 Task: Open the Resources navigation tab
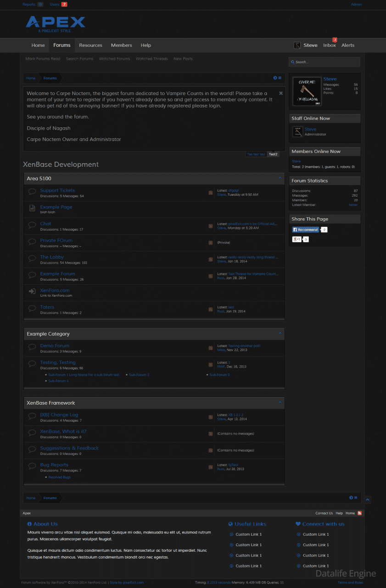(90, 45)
